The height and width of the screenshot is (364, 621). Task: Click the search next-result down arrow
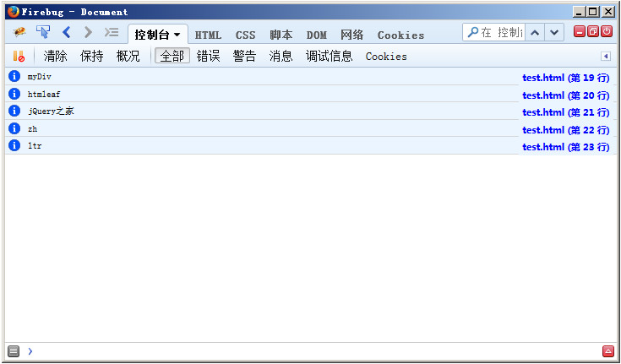click(x=554, y=32)
